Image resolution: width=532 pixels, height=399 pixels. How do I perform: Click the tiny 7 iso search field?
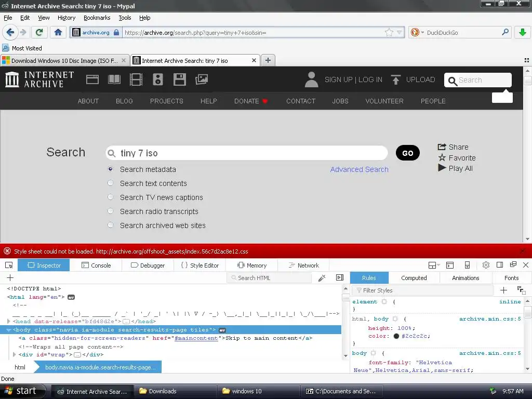pos(247,153)
